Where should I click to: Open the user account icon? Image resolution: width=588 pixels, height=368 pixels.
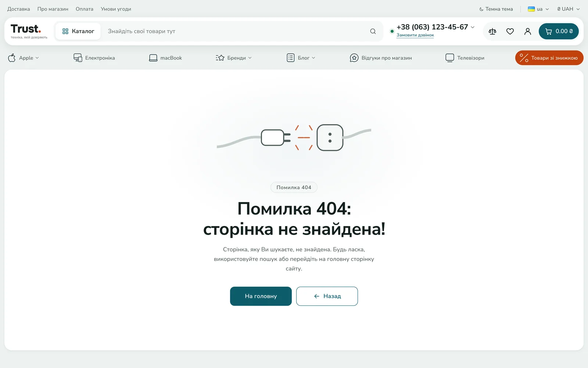[528, 31]
